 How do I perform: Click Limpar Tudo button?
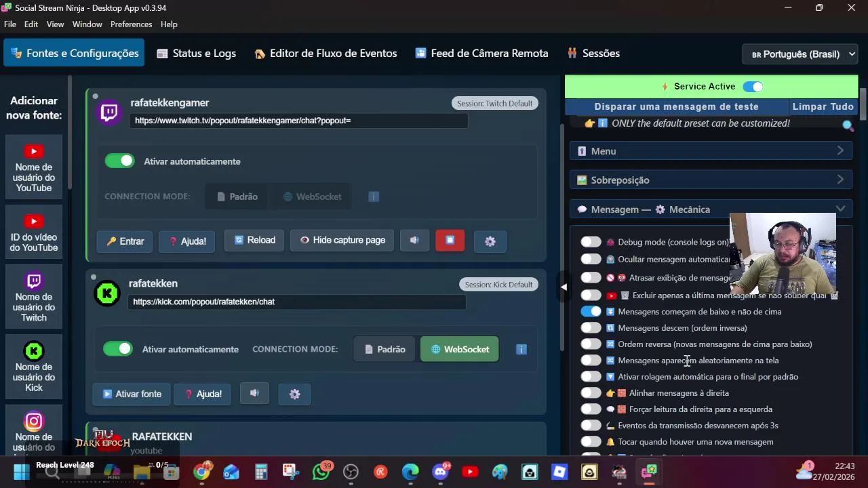pos(823,107)
